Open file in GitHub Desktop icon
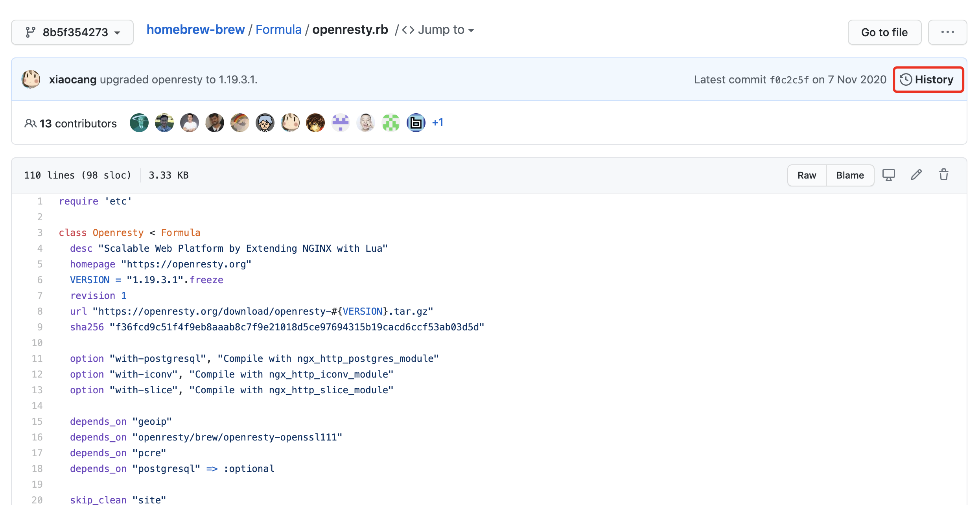980x505 pixels. pyautogui.click(x=888, y=175)
